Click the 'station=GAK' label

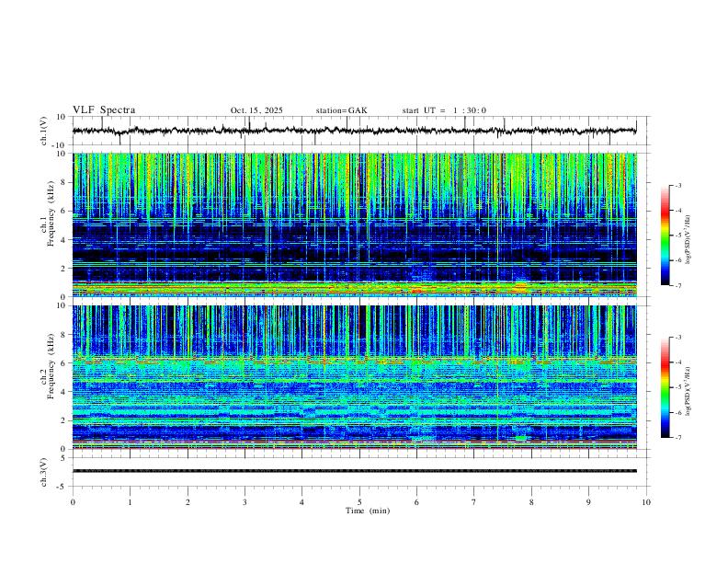[341, 110]
